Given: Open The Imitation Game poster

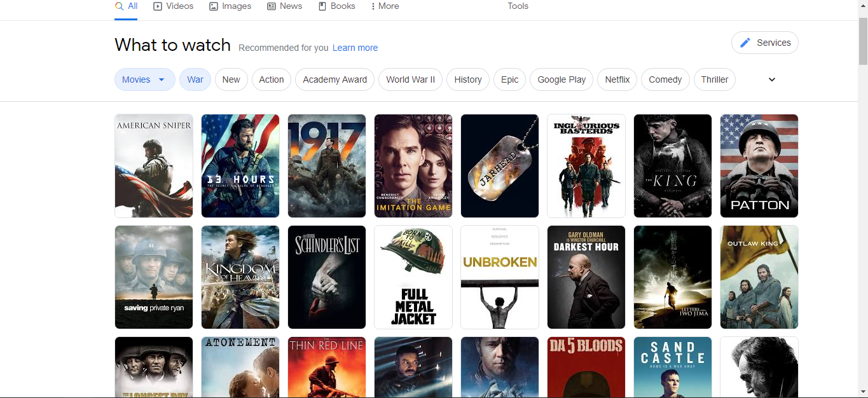Looking at the screenshot, I should click(x=413, y=166).
